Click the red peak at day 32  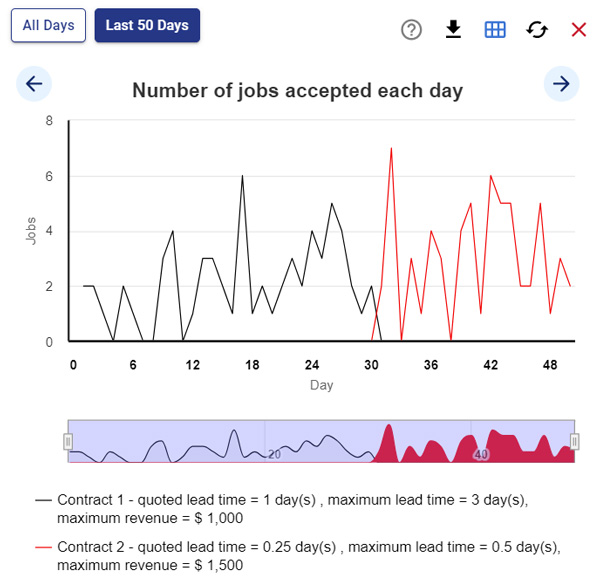click(391, 148)
